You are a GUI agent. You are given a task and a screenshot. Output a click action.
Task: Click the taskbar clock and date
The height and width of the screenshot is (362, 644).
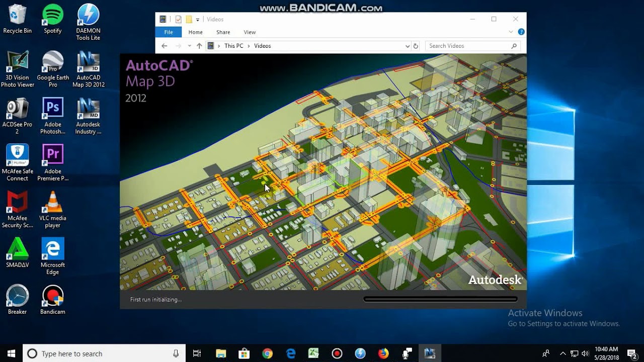click(x=606, y=353)
